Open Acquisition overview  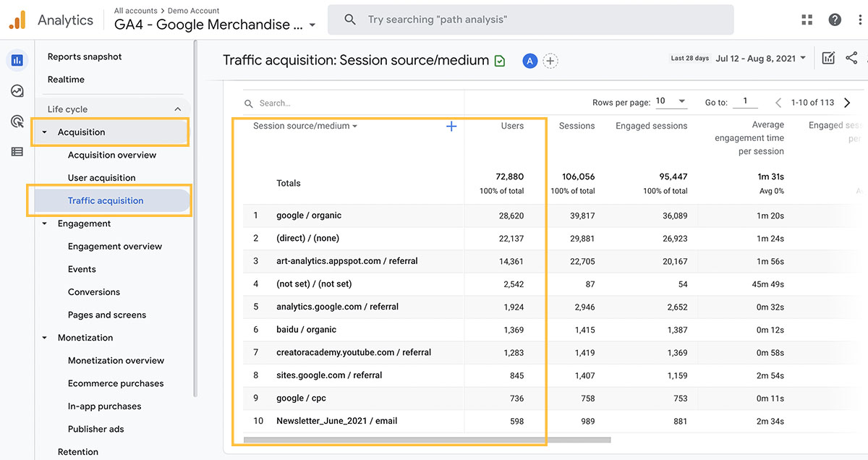[112, 155]
